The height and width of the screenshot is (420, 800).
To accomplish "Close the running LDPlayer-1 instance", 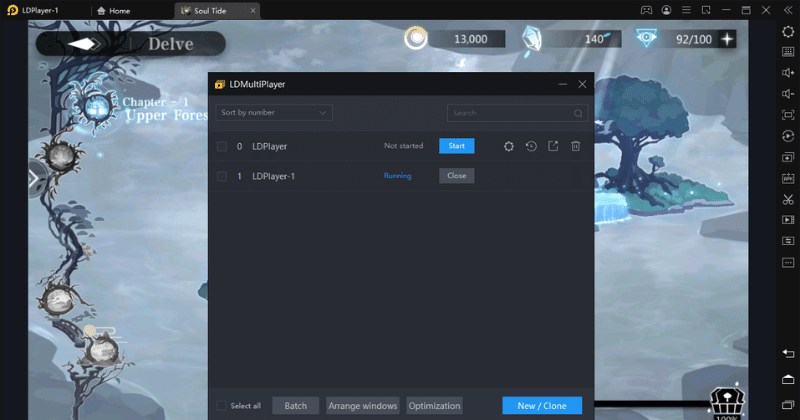I will click(457, 176).
